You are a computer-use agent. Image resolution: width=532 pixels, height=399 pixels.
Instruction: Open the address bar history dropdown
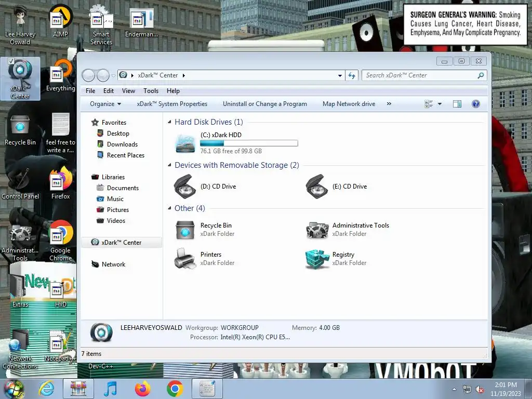(340, 76)
